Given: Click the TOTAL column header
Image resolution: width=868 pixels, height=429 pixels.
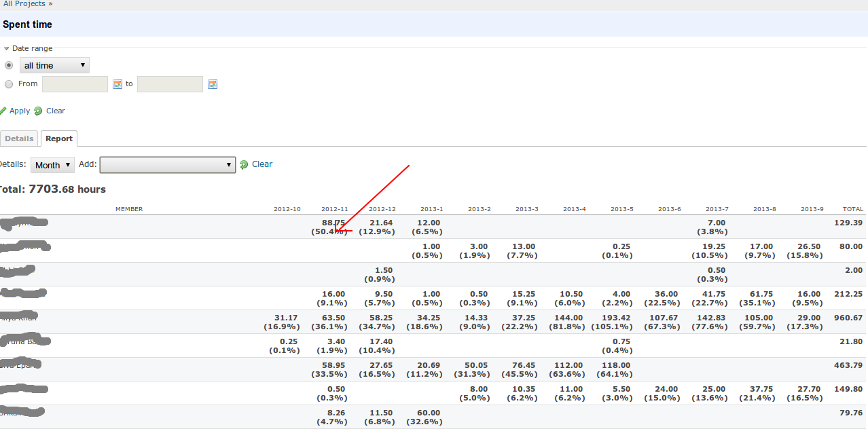Looking at the screenshot, I should point(853,209).
